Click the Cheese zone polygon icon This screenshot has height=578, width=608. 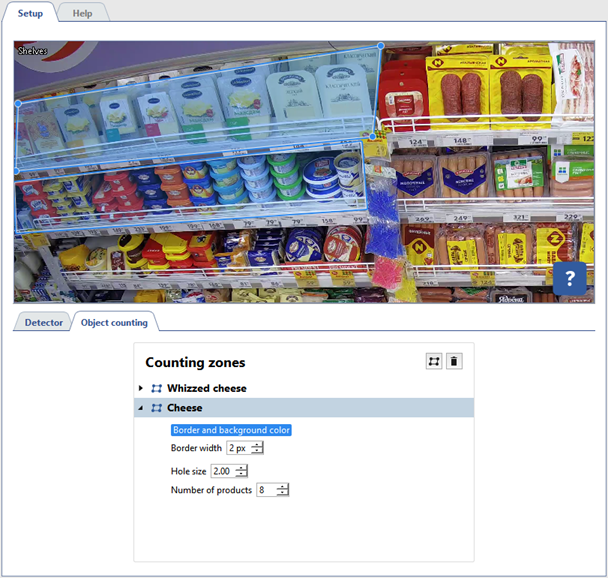156,408
